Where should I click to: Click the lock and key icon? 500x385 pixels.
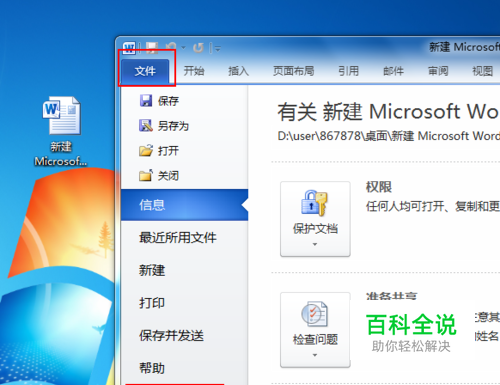(x=314, y=203)
